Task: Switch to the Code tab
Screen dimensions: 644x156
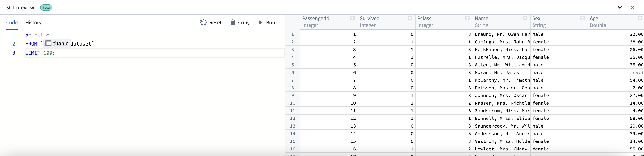Action: point(12,22)
